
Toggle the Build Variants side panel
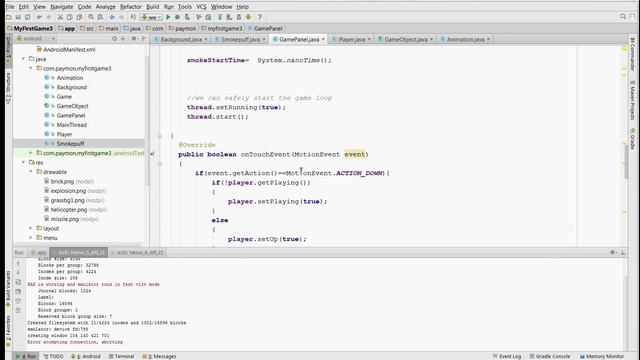(x=9, y=289)
